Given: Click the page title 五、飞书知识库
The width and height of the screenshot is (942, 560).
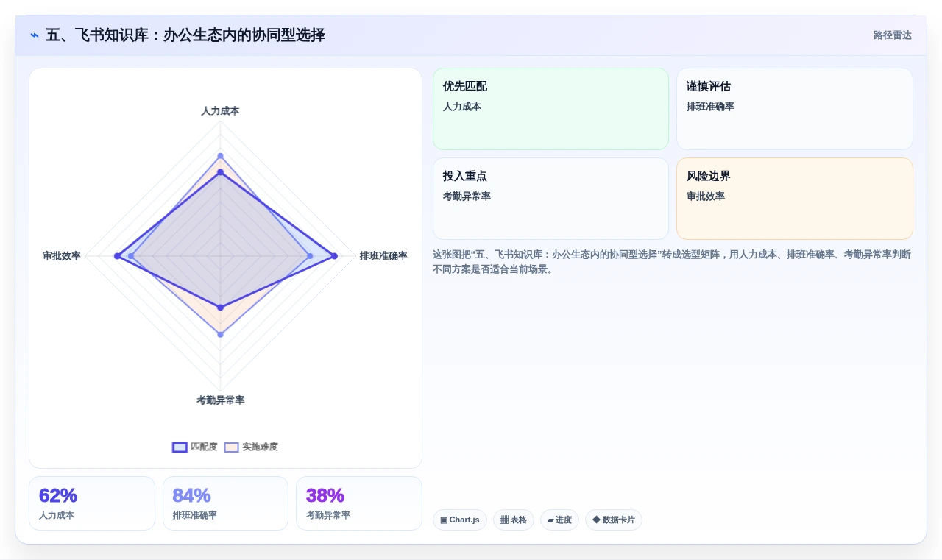Looking at the screenshot, I should tap(185, 35).
